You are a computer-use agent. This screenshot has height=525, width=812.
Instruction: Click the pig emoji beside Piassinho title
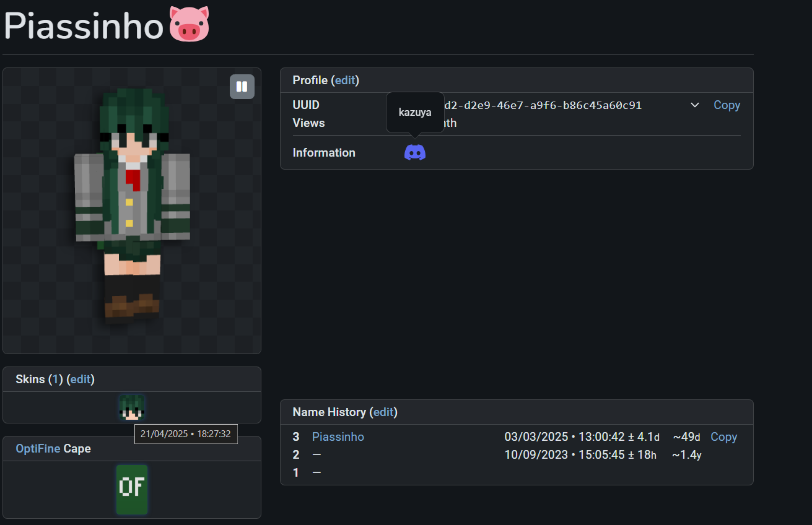189,24
